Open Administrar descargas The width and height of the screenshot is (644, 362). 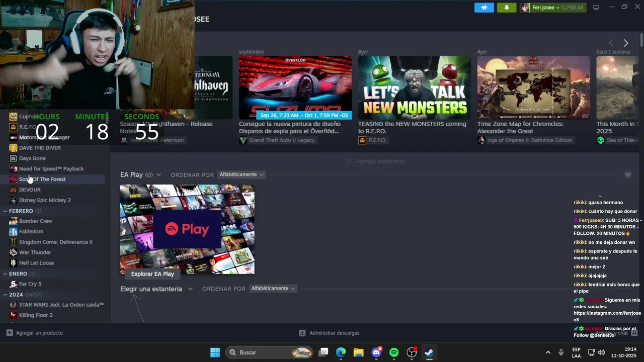click(329, 333)
